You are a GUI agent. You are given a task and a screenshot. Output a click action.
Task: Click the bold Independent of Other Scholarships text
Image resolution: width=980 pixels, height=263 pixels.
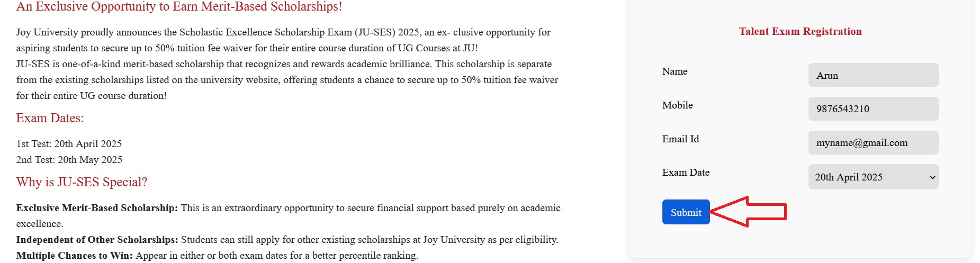97,240
